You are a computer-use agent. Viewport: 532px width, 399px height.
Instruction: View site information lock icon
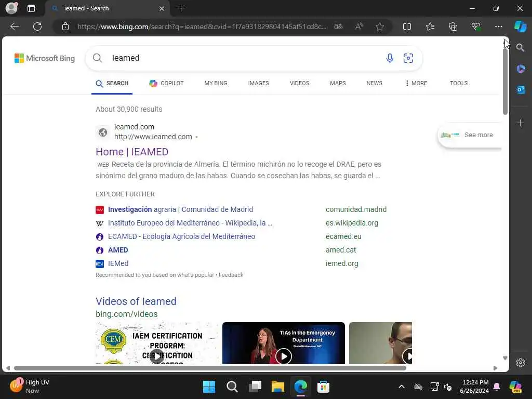(x=65, y=26)
